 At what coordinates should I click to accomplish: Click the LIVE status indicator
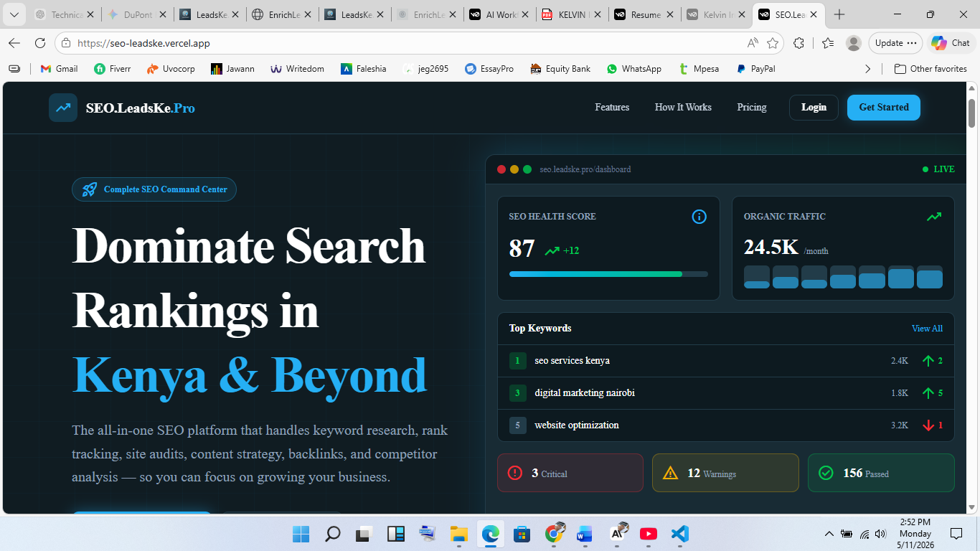[938, 169]
